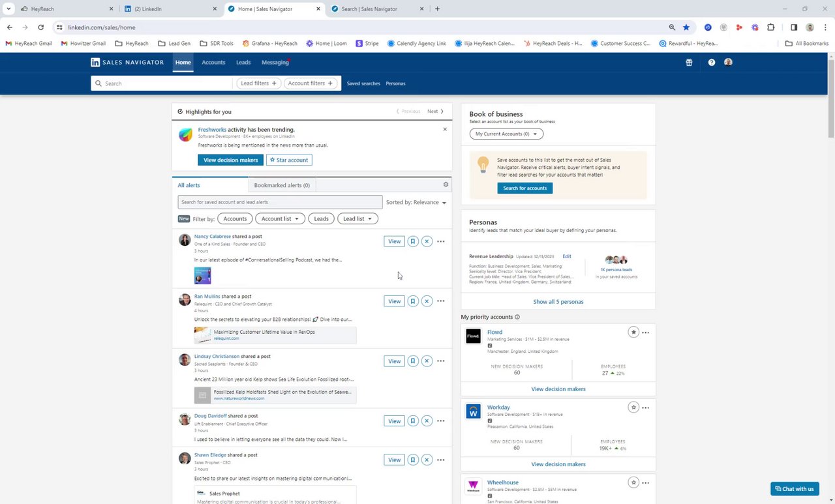The image size is (835, 504).
Task: Open the browser Extensions puzzle icon
Action: [x=771, y=27]
